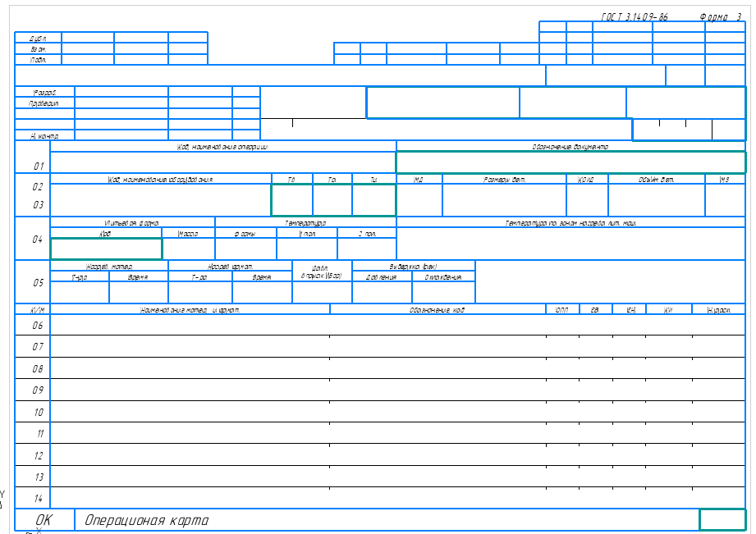Click the empty cell in row 01

223,162
